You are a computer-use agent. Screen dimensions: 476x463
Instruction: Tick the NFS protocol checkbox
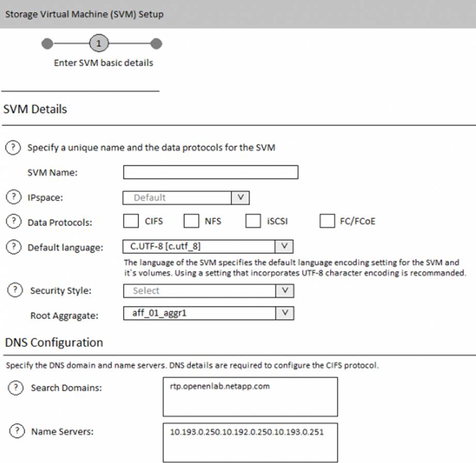click(191, 221)
